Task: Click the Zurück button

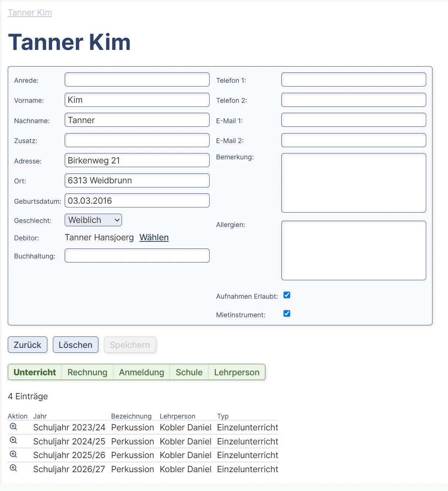Action: click(x=27, y=345)
